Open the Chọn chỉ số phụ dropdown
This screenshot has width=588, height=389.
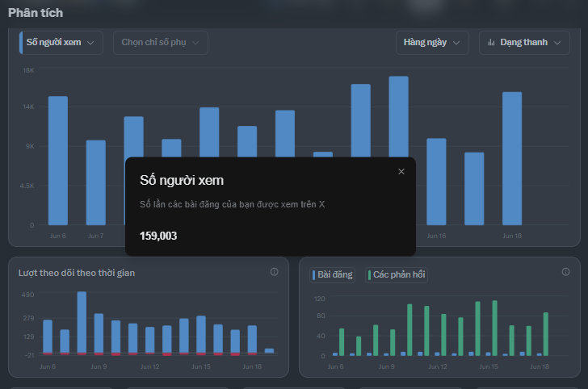[161, 43]
